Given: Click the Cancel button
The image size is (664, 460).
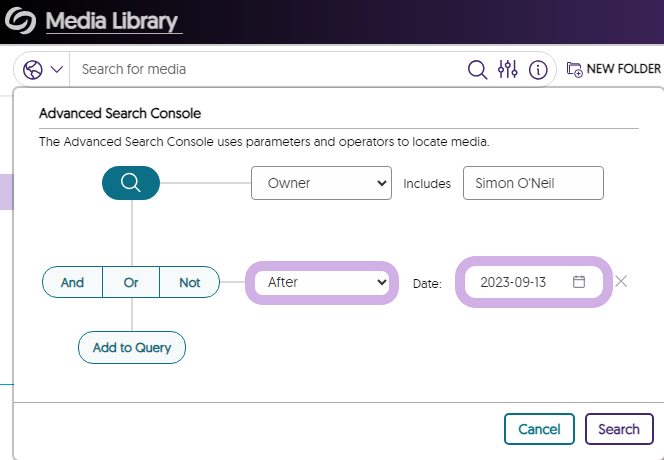Looking at the screenshot, I should coord(539,429).
